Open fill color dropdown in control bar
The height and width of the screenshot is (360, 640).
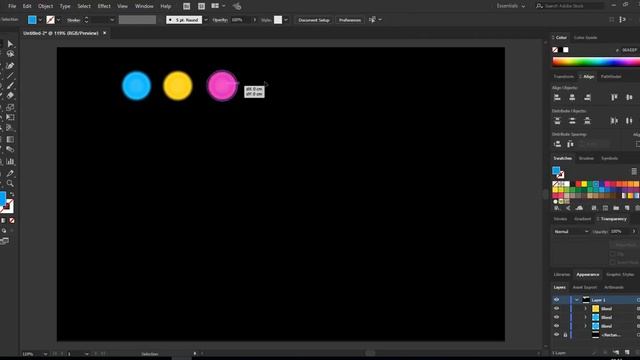coord(40,20)
